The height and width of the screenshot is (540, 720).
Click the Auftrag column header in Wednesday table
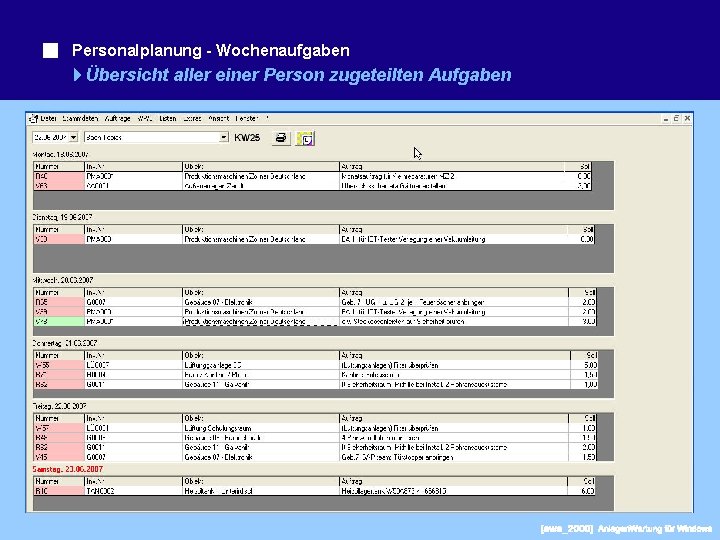(x=454, y=292)
